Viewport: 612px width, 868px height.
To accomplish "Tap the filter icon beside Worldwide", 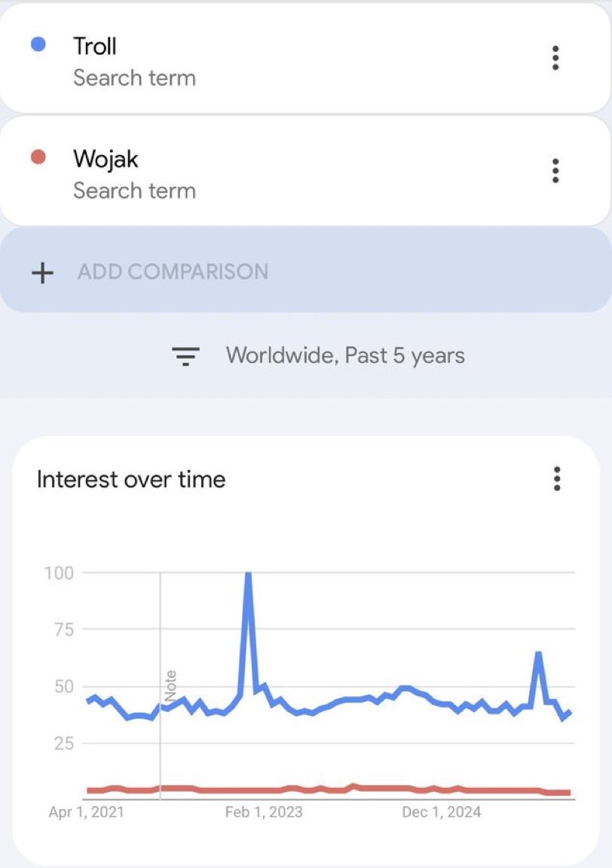I will [x=185, y=355].
